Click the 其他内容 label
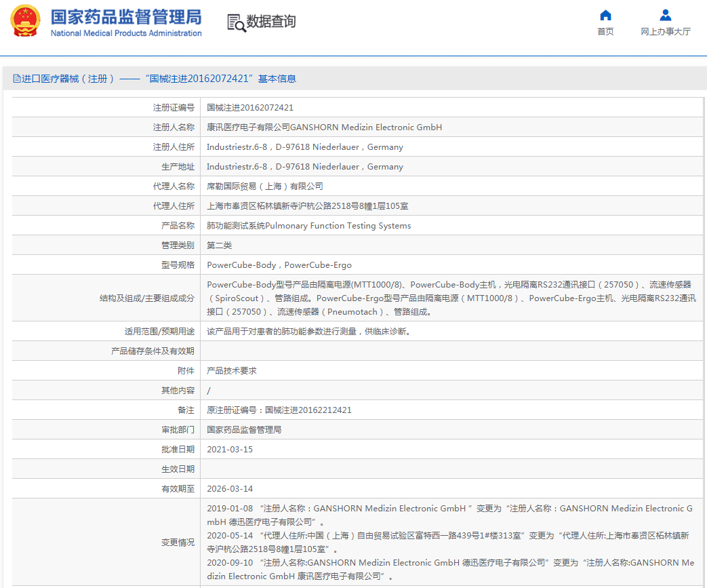Image resolution: width=707 pixels, height=588 pixels. pos(178,391)
